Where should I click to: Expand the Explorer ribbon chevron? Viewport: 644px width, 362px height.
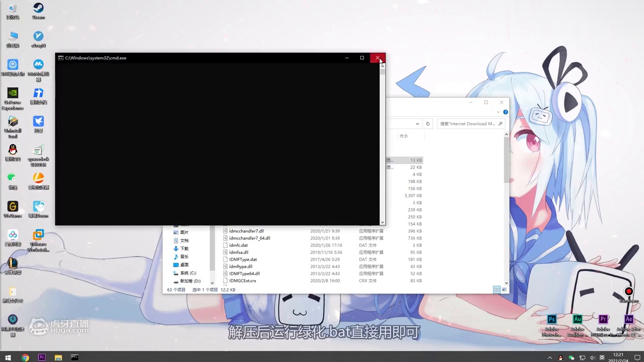[x=498, y=112]
